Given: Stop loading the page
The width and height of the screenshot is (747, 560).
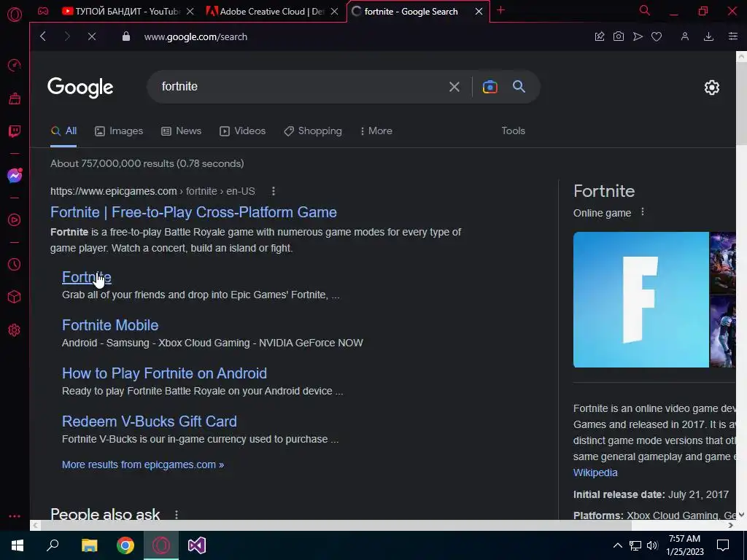Looking at the screenshot, I should click(x=92, y=36).
